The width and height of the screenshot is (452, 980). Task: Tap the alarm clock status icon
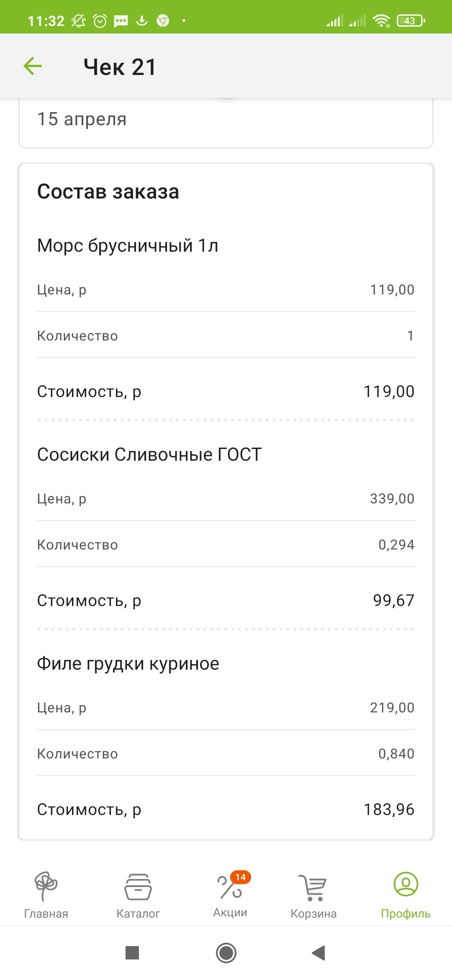point(100,21)
